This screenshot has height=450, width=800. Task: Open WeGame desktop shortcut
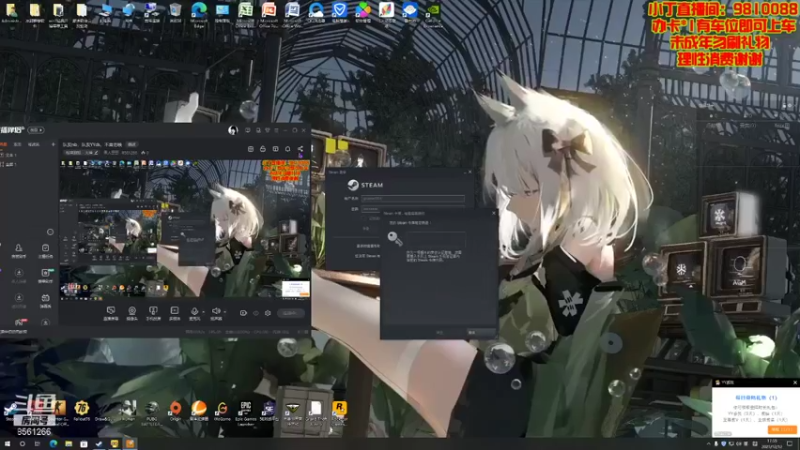tap(222, 411)
